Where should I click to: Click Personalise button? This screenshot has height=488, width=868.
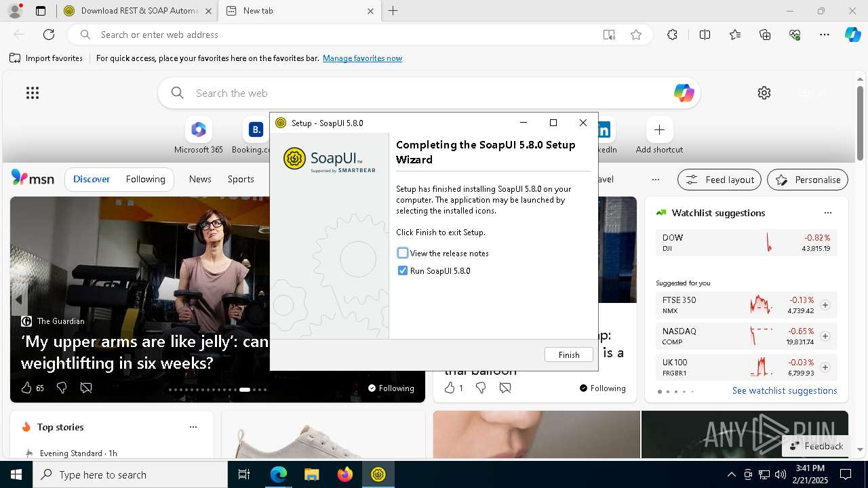click(x=808, y=180)
